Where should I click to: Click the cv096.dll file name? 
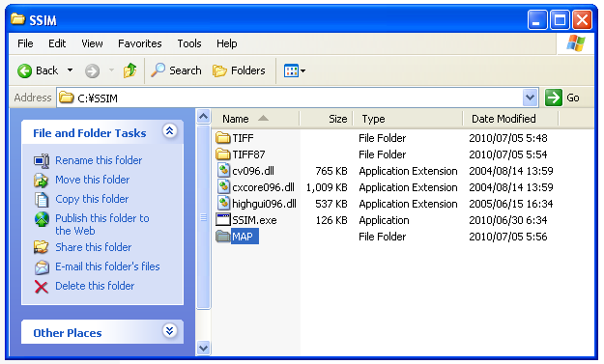tap(253, 171)
